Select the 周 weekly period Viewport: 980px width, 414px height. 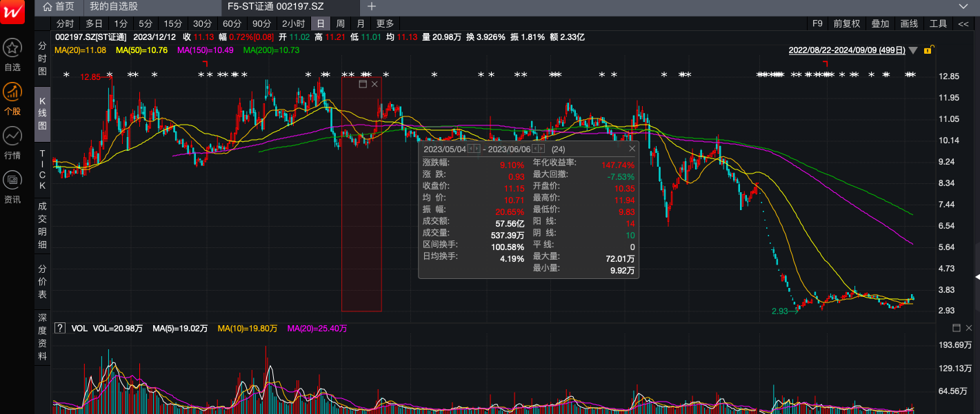click(x=340, y=23)
